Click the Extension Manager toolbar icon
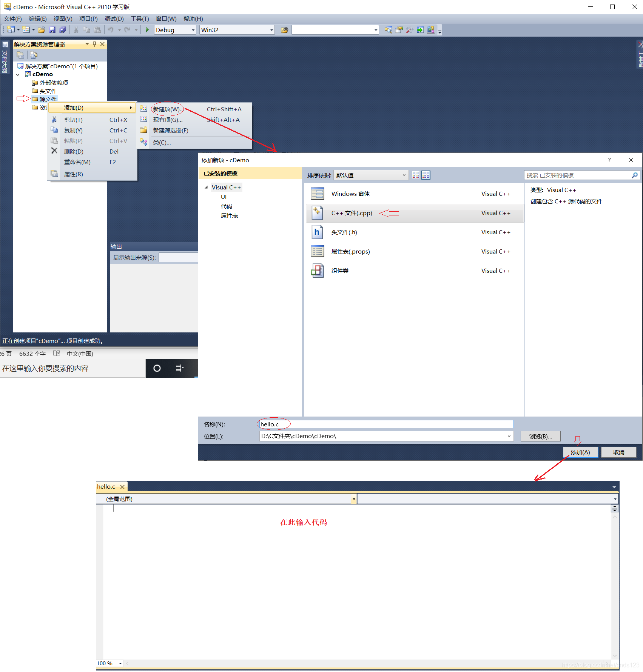643x672 pixels. coord(431,30)
